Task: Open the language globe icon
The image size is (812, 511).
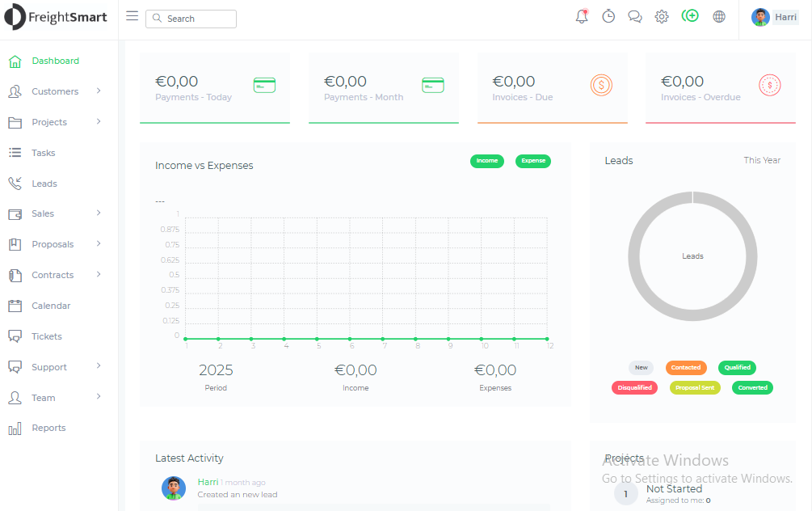Action: (x=719, y=17)
